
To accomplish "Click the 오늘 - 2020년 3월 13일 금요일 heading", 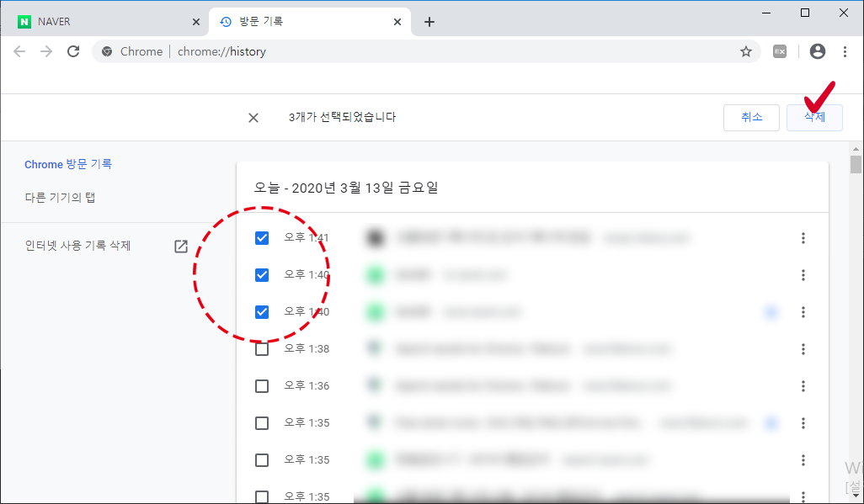I will click(x=345, y=188).
